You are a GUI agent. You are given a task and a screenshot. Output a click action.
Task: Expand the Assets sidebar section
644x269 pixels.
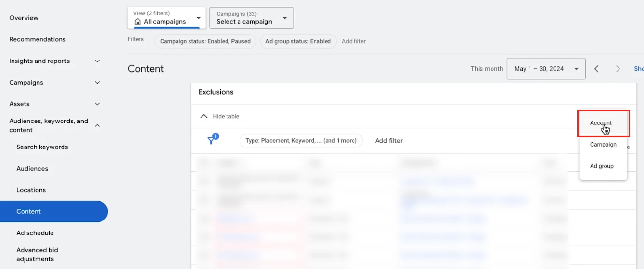97,104
